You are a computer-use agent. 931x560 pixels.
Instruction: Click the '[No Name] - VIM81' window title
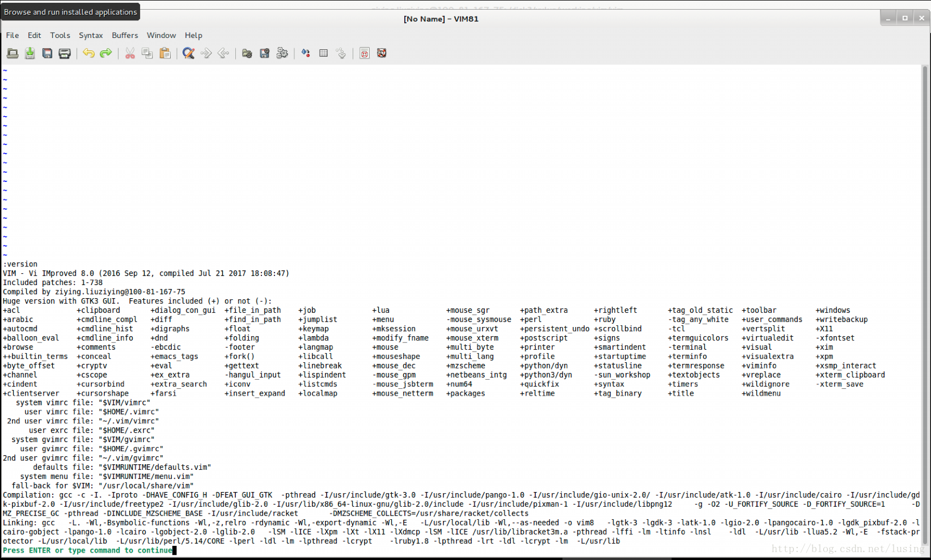click(441, 19)
